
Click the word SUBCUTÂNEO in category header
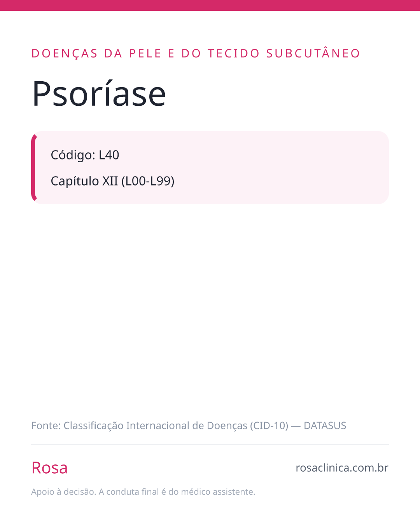coord(313,53)
